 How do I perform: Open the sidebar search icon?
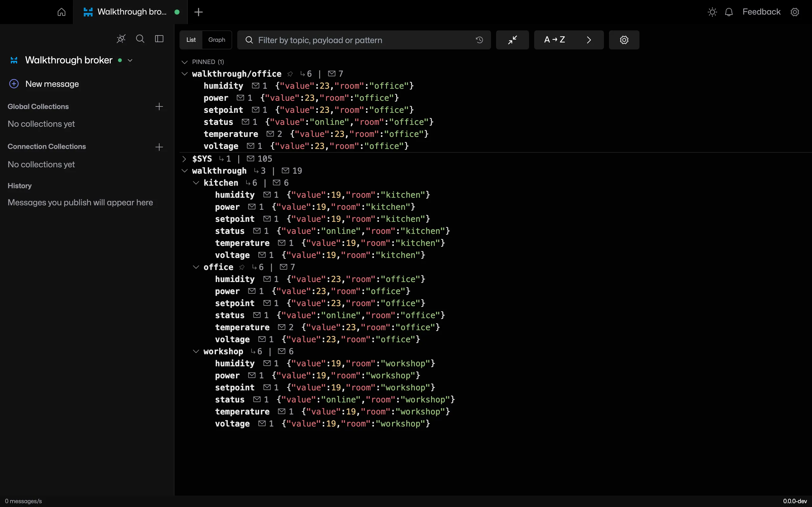140,39
